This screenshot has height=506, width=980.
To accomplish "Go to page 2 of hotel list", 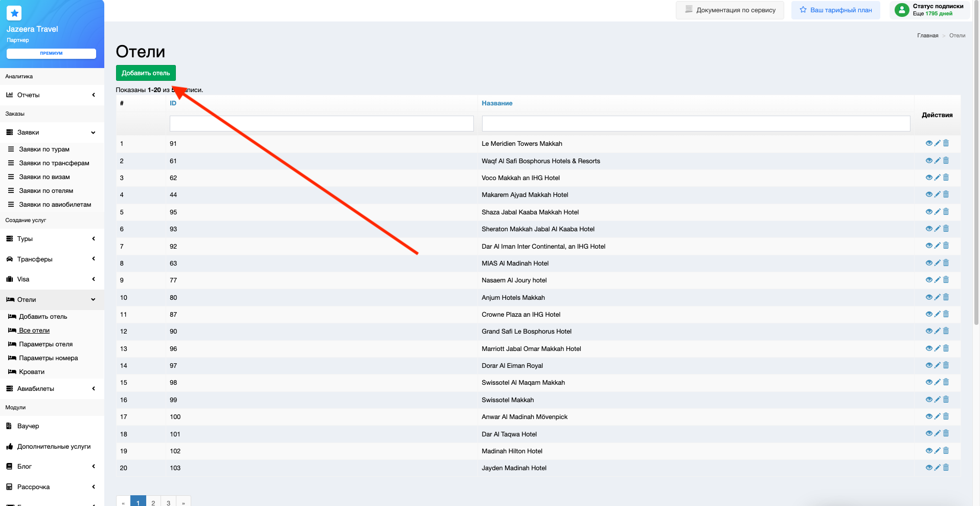I will tap(153, 502).
